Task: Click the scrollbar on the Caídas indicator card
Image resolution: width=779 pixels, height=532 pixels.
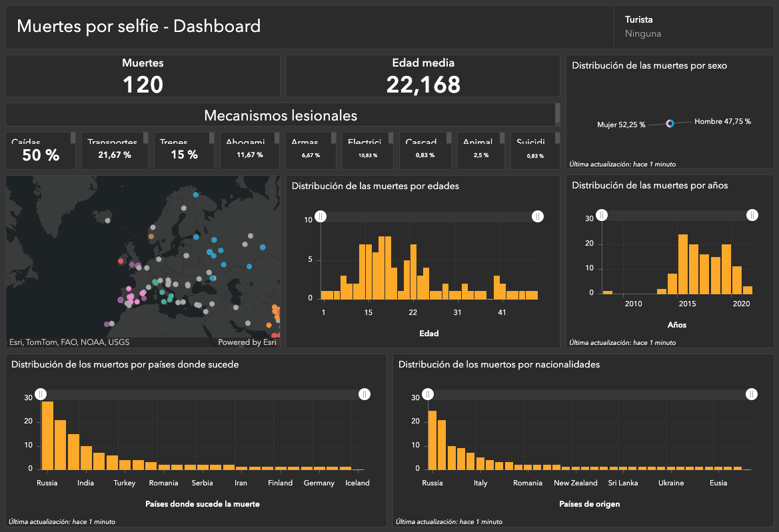Action: (72, 137)
